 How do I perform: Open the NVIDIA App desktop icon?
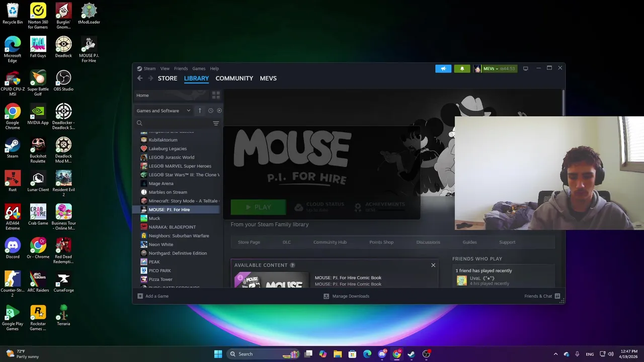38,114
